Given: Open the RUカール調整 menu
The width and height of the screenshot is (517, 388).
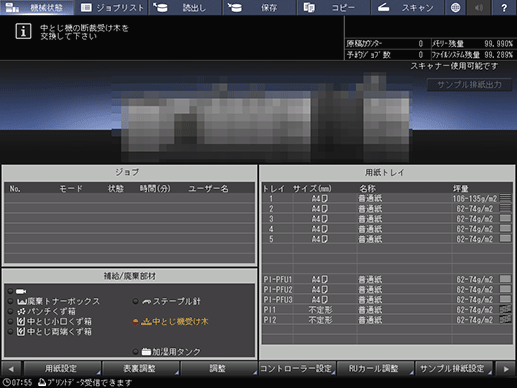Looking at the screenshot, I should [375, 369].
